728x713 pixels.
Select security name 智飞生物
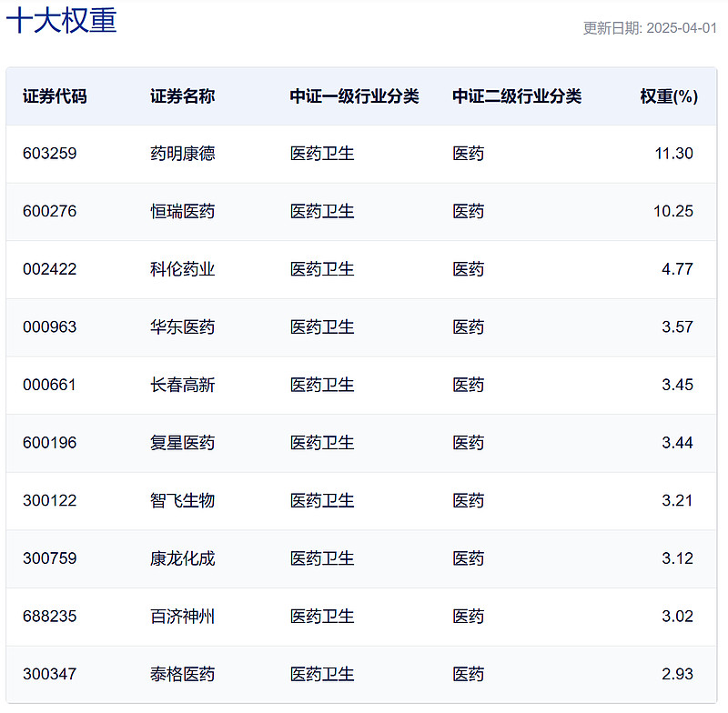[183, 500]
